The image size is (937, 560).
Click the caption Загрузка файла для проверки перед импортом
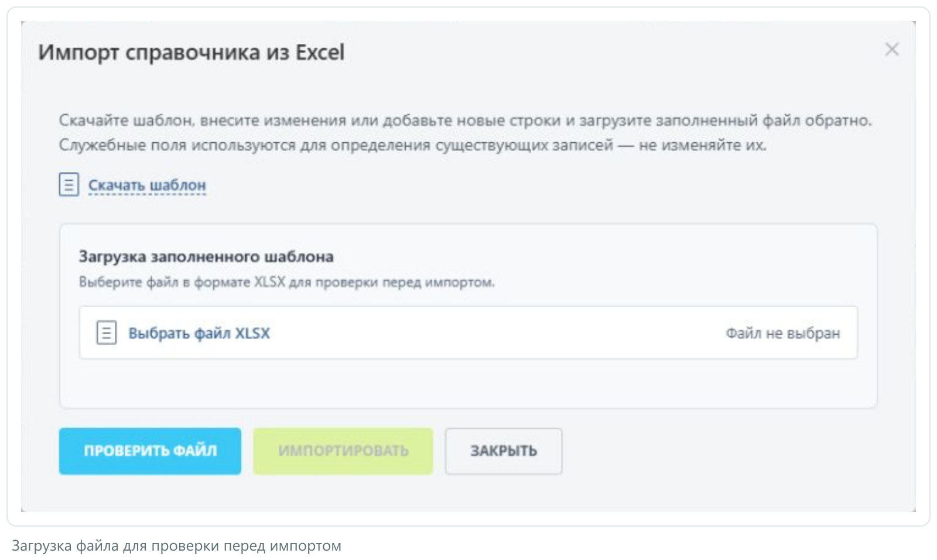click(x=176, y=545)
